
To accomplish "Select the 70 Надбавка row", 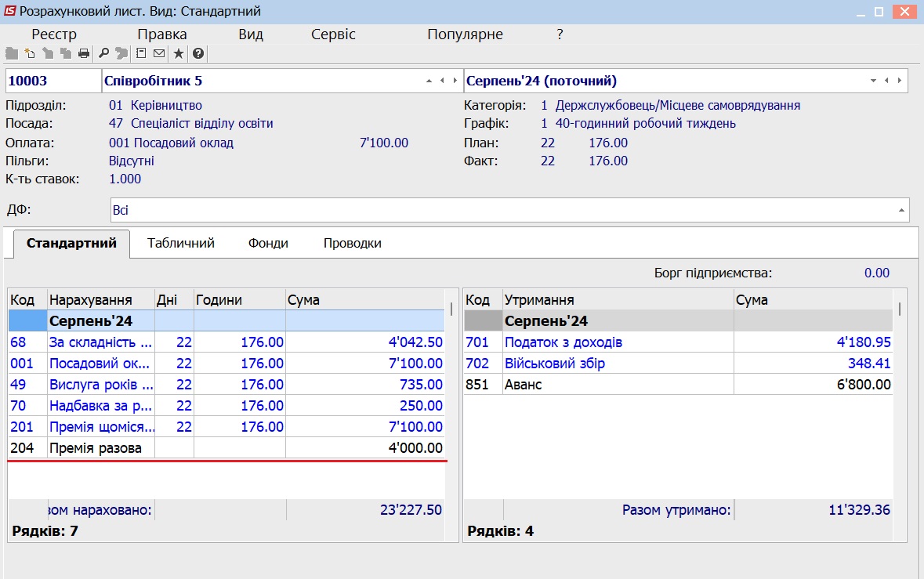I will point(226,406).
